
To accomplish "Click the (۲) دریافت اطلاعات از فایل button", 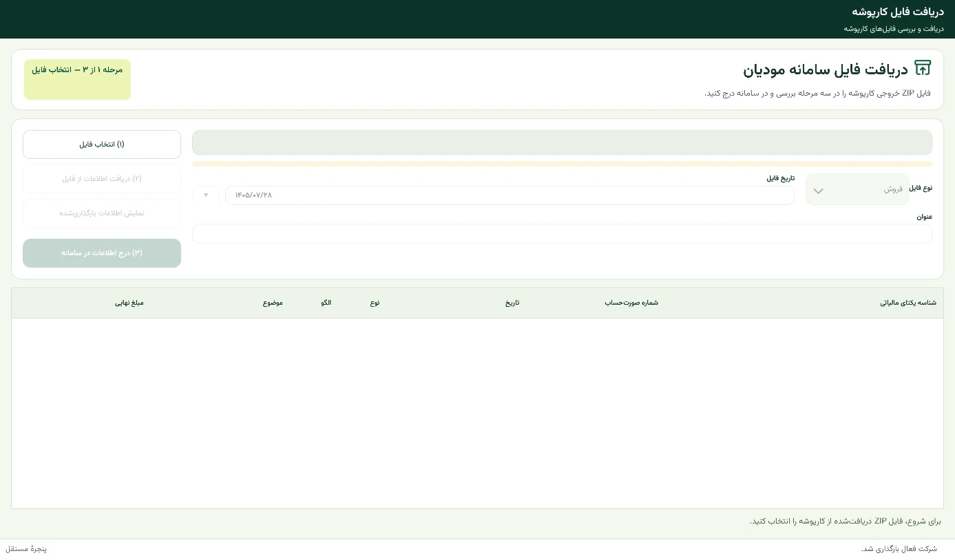I will 102,179.
